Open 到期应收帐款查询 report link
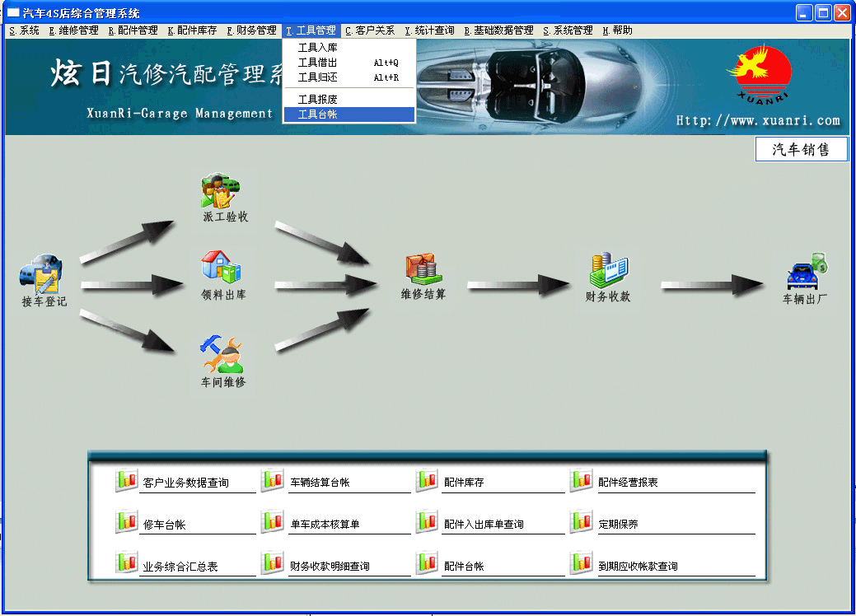This screenshot has width=856, height=616. (x=638, y=567)
